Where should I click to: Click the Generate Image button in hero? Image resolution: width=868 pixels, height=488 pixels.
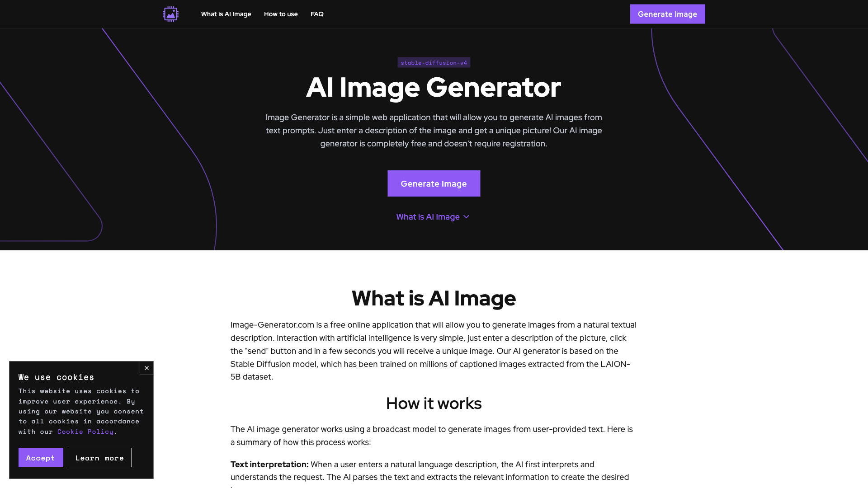[434, 183]
